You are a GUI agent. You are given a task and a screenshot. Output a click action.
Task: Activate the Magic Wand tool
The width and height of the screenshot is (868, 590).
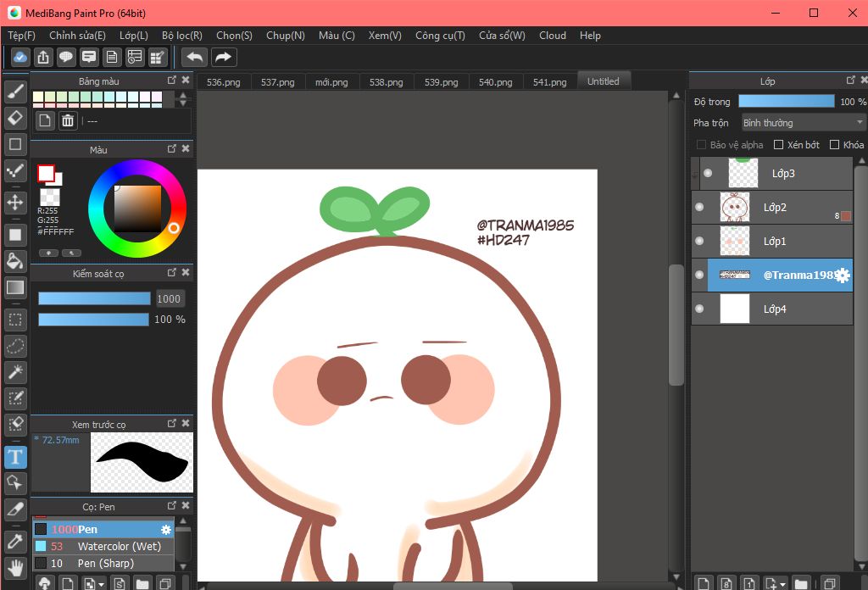[x=14, y=371]
